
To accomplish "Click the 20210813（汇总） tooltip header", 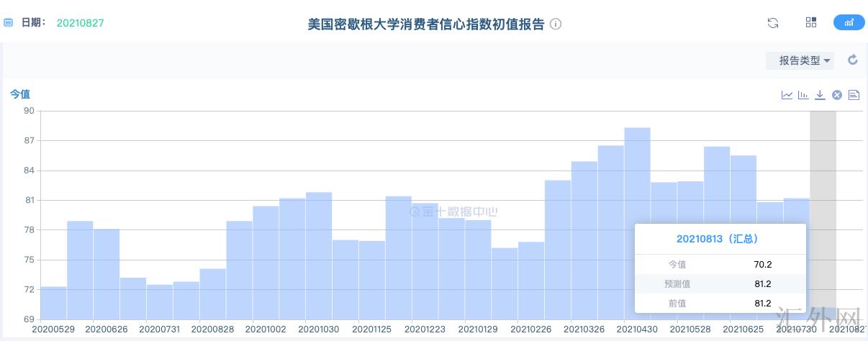I will click(x=720, y=239).
